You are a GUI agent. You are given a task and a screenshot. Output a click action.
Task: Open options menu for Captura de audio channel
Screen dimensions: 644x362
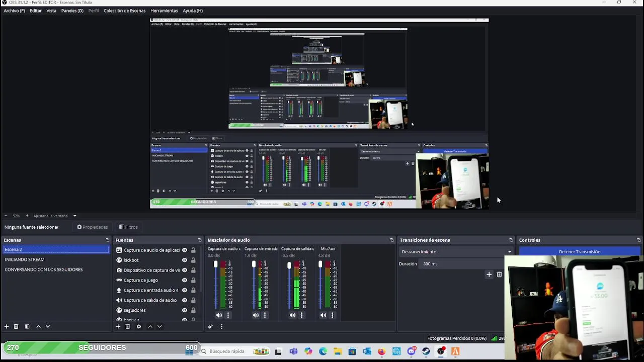tap(228, 315)
